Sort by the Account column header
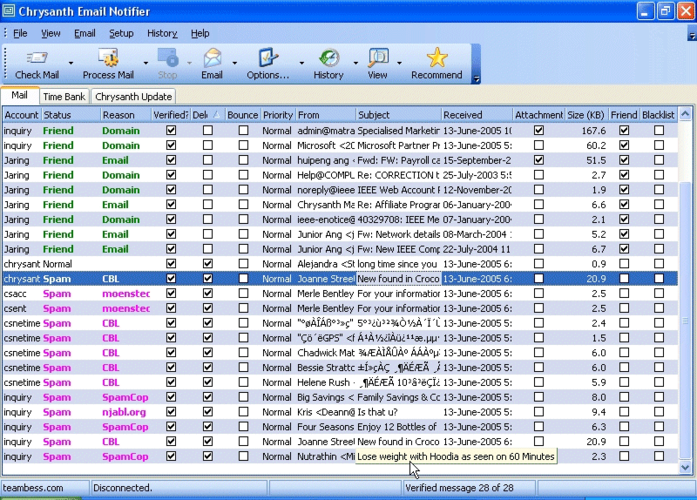This screenshot has height=500, width=697. (21, 115)
